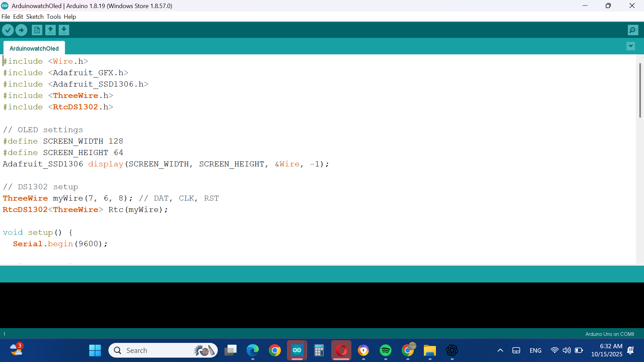
Task: Click the '#define SCREEN_HEIGHT 64' line
Action: pyautogui.click(x=63, y=153)
